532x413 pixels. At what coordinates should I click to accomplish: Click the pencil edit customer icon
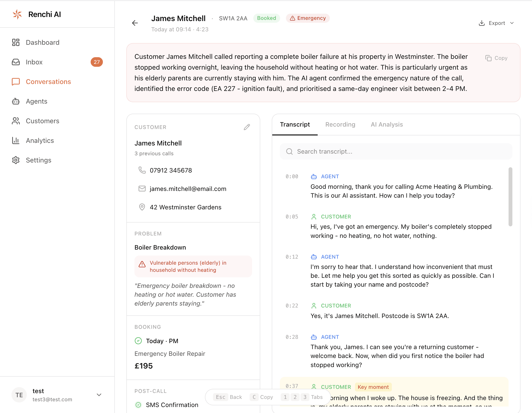coord(247,127)
